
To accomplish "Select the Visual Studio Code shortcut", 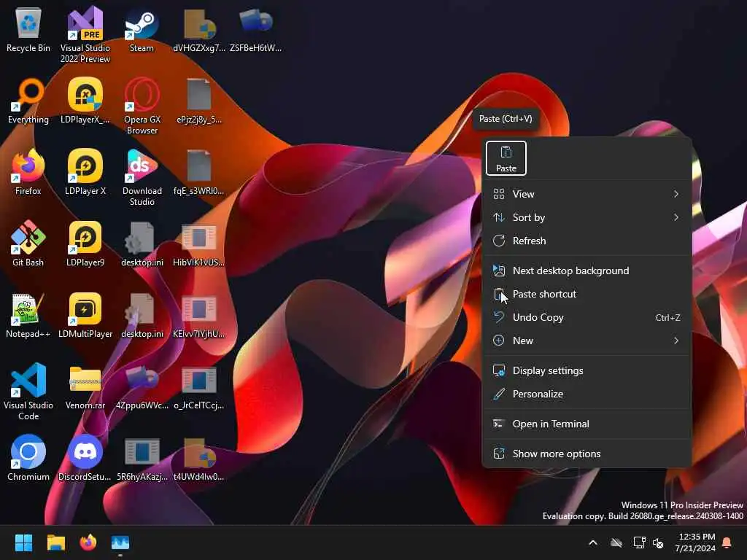I will (28, 392).
